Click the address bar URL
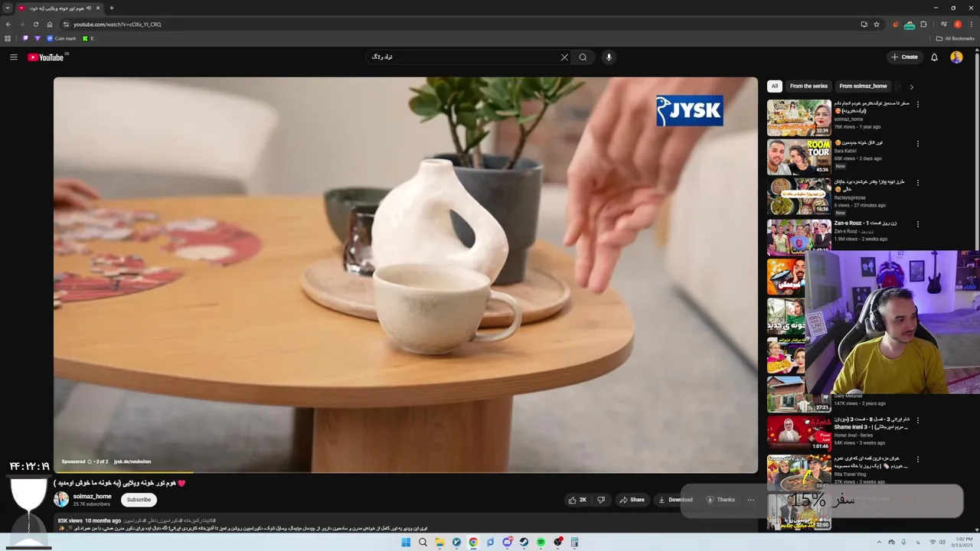This screenshot has height=551, width=980. click(117, 24)
